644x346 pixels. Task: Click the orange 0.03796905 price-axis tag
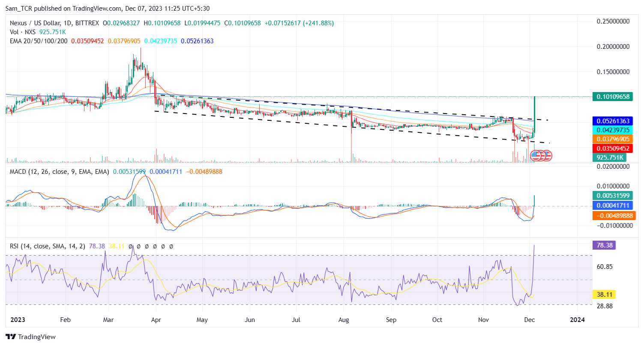point(613,139)
